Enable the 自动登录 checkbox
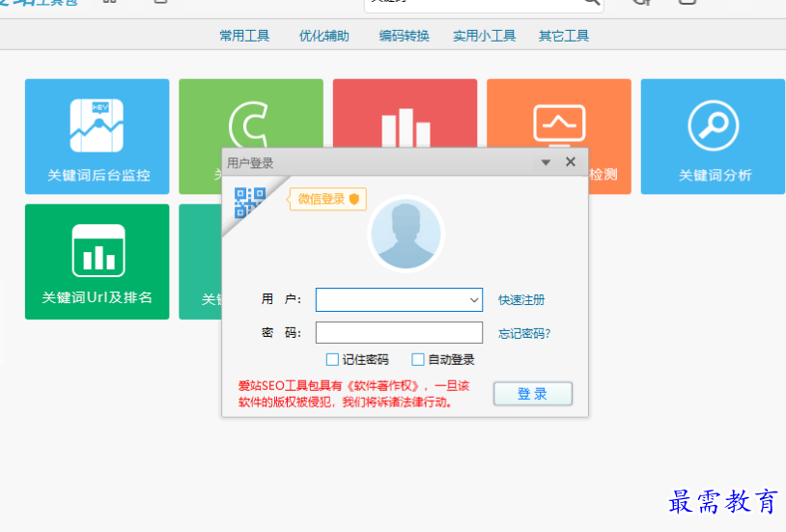Viewport: 786px width, 532px height. point(417,359)
